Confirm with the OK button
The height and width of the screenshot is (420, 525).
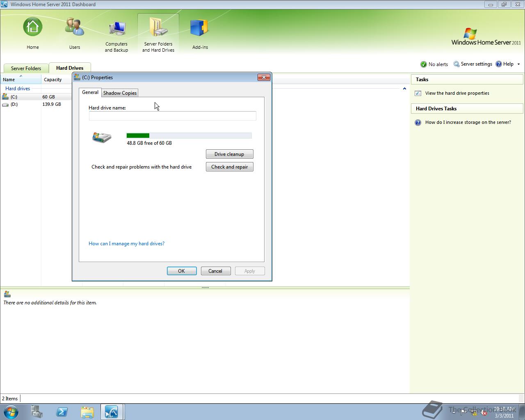click(x=182, y=271)
